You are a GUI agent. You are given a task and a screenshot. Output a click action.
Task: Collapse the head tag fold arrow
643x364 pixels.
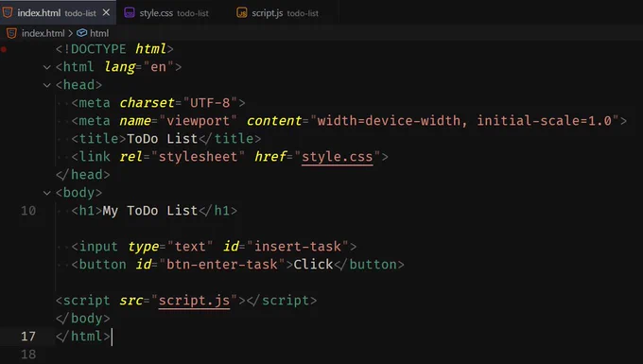[46, 85]
